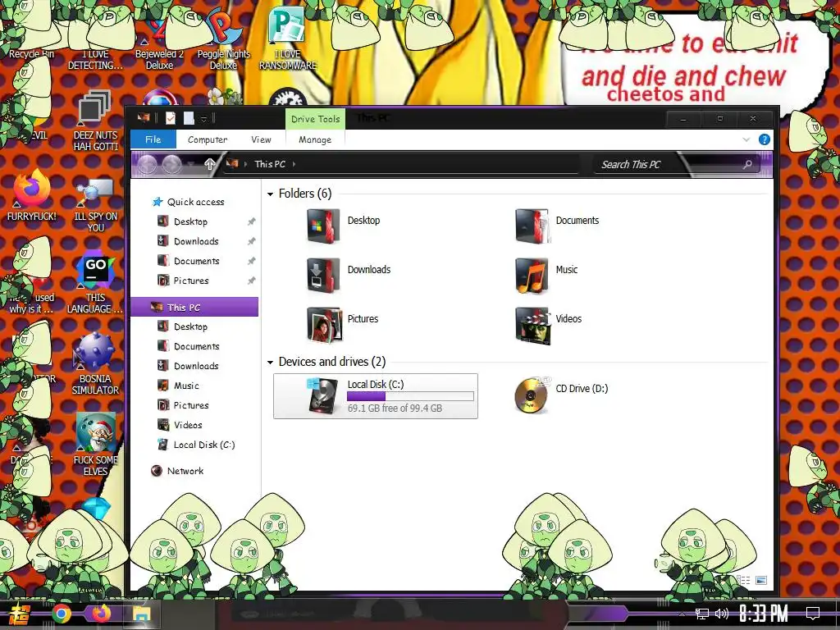This screenshot has height=630, width=840.
Task: Open volume control in system tray
Action: [722, 614]
